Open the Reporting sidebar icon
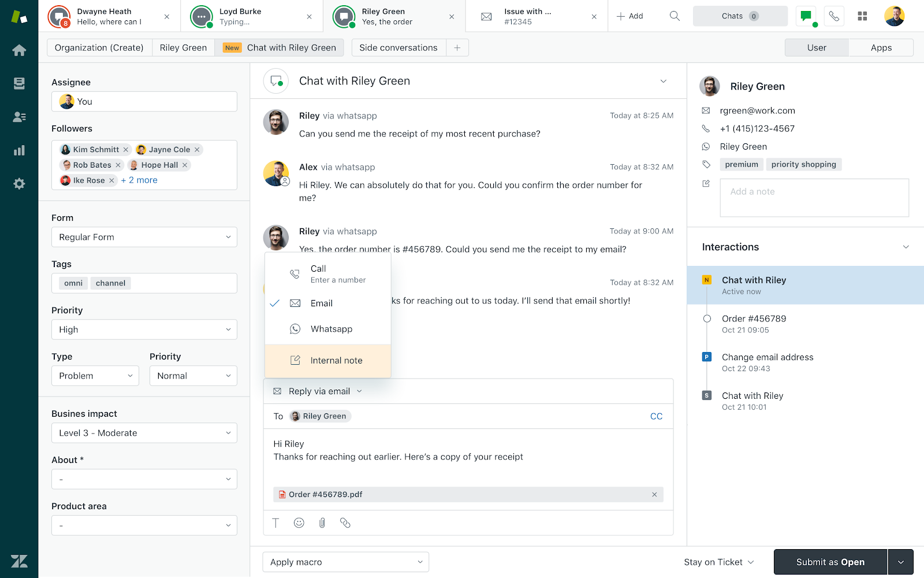Viewport: 924px width, 578px height. (19, 150)
